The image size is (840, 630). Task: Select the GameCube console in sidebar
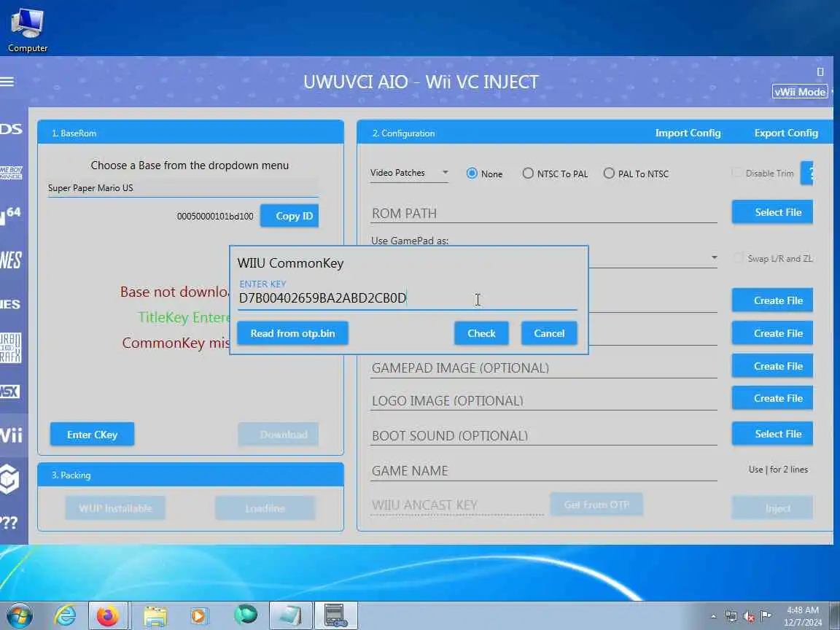[10, 479]
